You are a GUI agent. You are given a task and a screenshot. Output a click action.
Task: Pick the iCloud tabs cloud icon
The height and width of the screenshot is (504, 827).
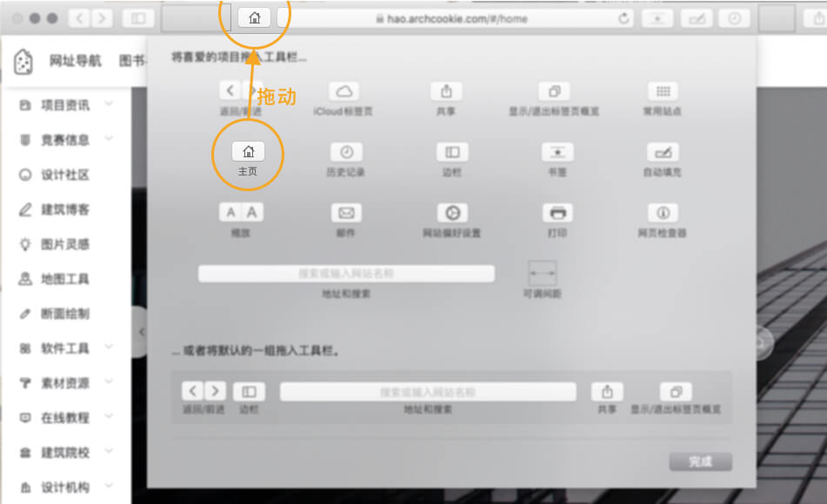click(x=343, y=92)
